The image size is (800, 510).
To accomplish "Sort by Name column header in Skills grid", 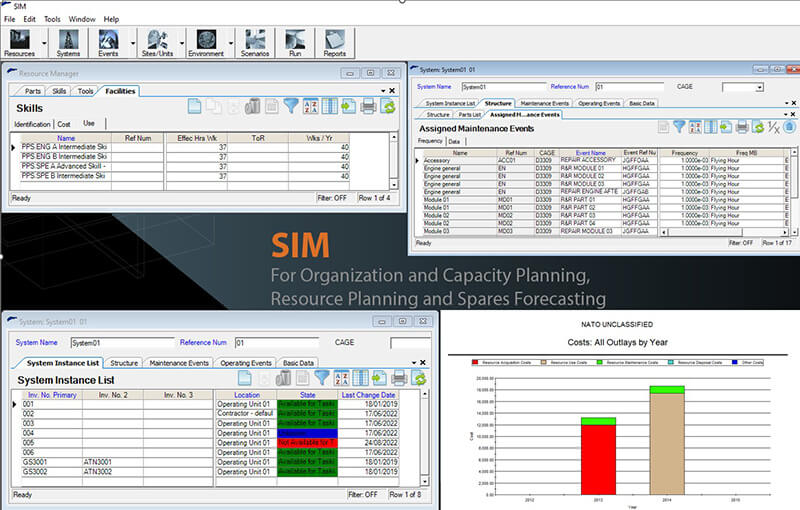I will 66,138.
